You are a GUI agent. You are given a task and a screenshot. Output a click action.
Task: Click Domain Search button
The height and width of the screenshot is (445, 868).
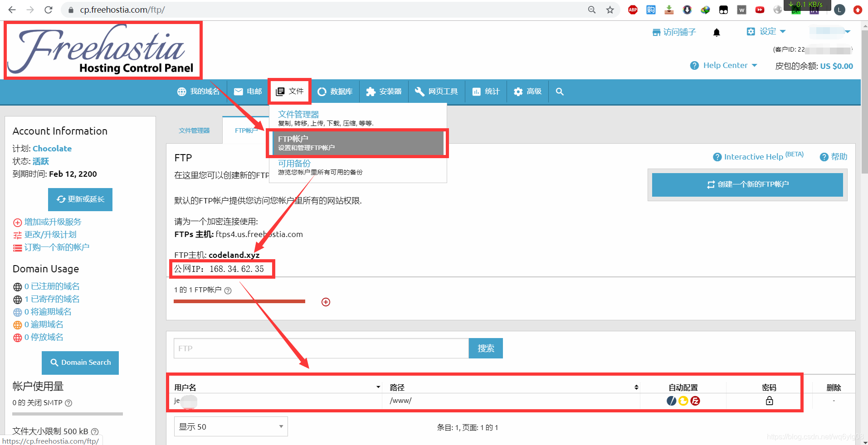[x=80, y=363]
